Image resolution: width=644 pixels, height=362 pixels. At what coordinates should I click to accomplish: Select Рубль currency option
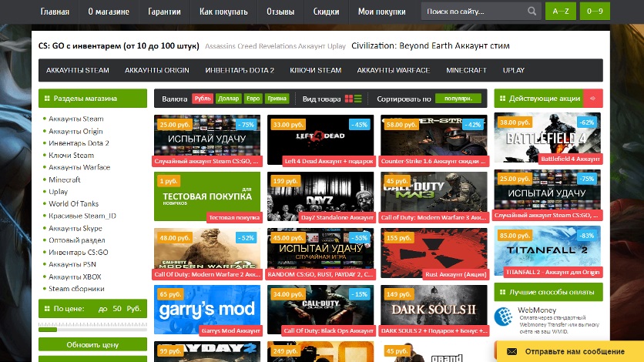(203, 99)
